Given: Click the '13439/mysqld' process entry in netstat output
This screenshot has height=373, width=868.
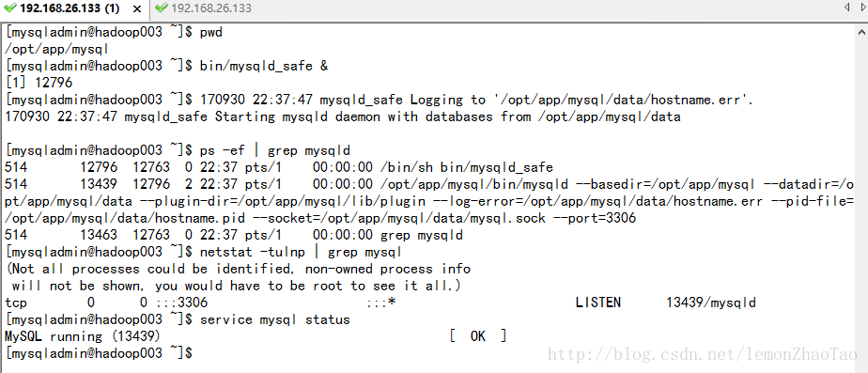Looking at the screenshot, I should click(711, 303).
